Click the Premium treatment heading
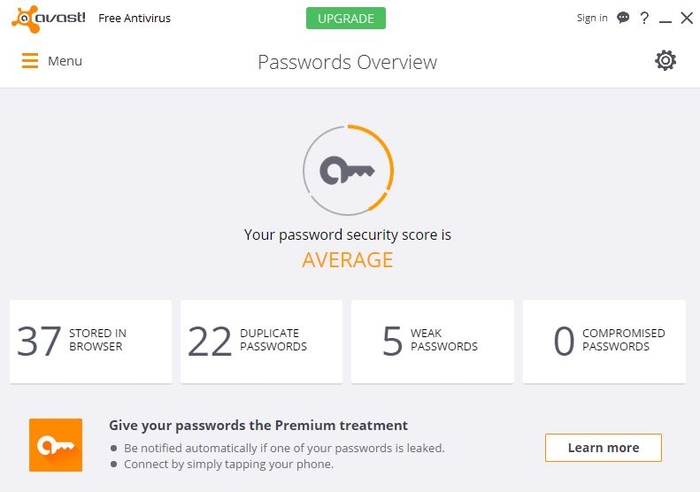Image resolution: width=700 pixels, height=492 pixels. (258, 425)
